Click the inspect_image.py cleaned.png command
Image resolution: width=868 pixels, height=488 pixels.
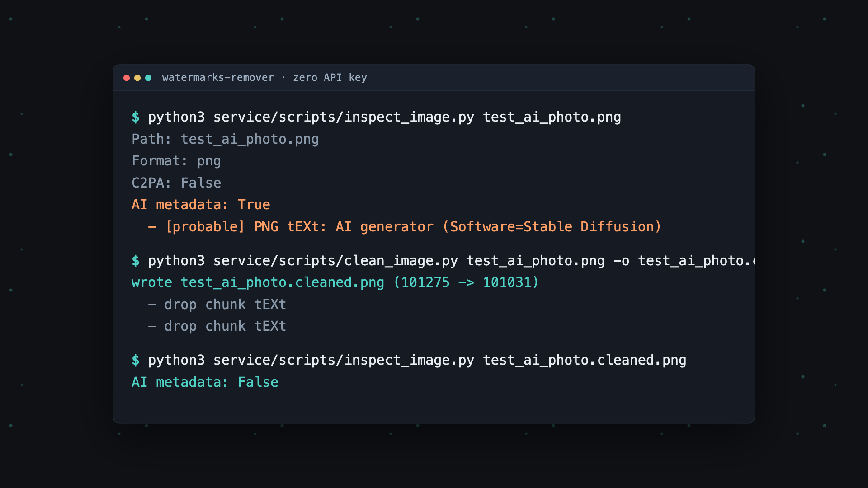click(417, 360)
